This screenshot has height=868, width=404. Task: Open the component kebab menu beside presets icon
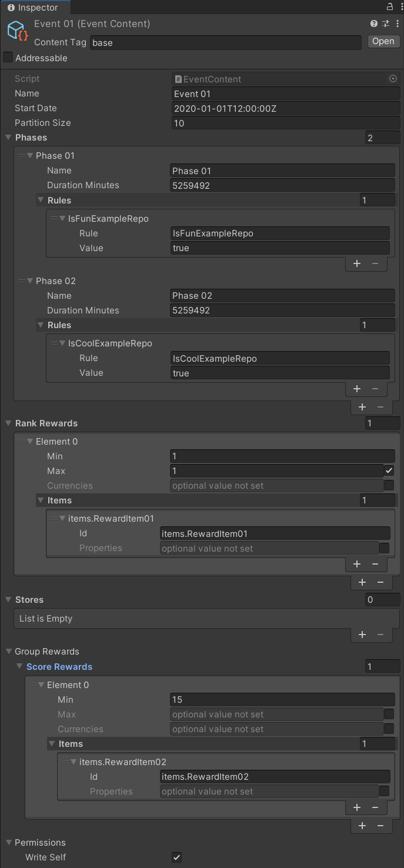click(397, 24)
